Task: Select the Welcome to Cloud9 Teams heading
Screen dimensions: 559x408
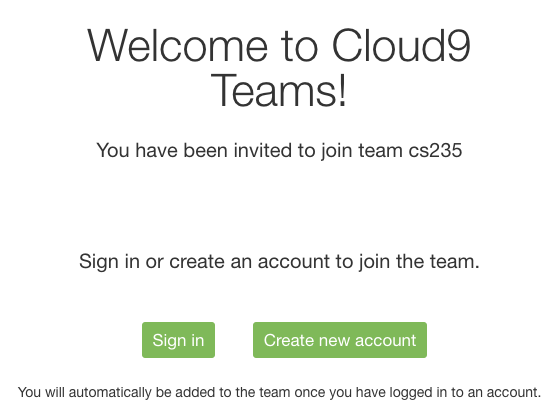Action: click(x=279, y=68)
